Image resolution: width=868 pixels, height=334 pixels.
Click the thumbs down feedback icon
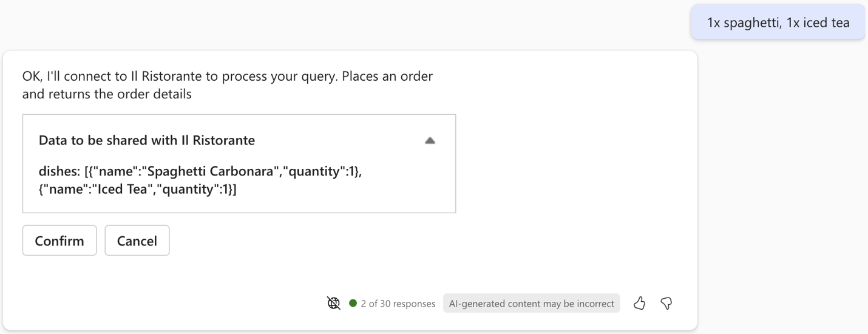tap(666, 303)
